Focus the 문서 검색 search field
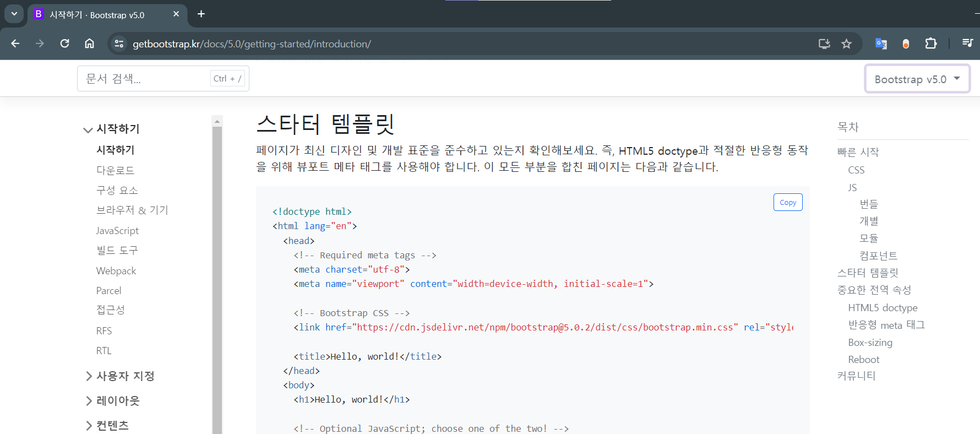Viewport: 980px width, 434px height. 163,78
